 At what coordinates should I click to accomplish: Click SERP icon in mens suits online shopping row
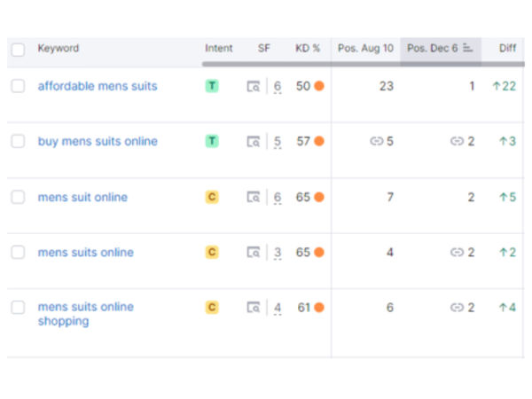click(254, 308)
